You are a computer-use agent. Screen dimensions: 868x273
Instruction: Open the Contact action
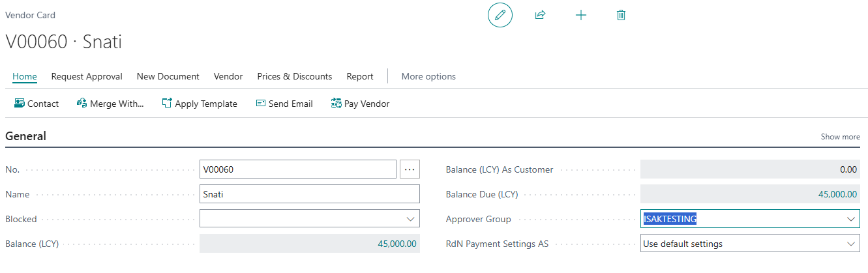click(37, 104)
